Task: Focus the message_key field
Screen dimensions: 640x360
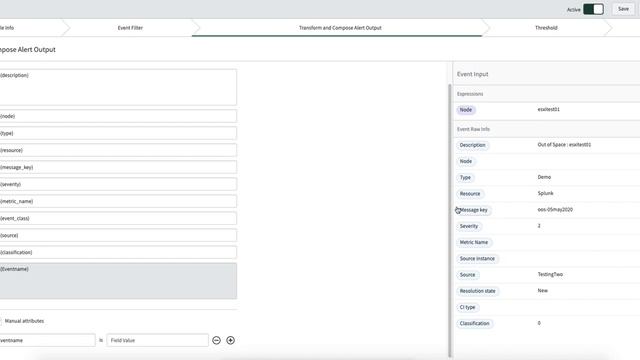Action: pos(118,167)
